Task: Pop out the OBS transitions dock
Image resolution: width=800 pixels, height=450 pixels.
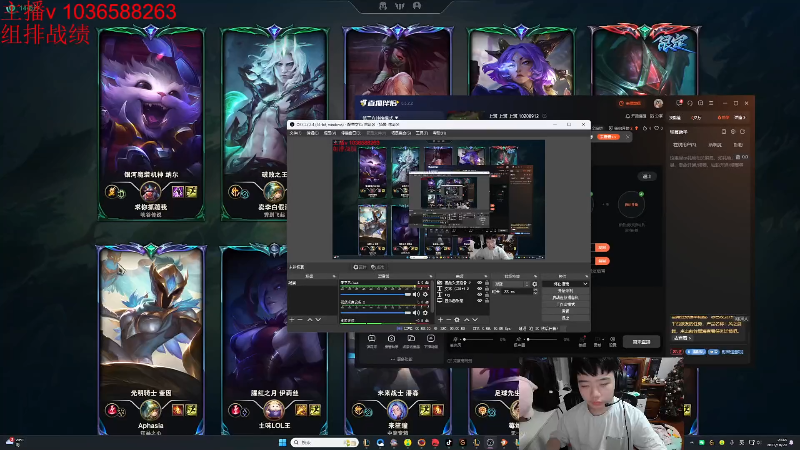Action: pos(535,276)
